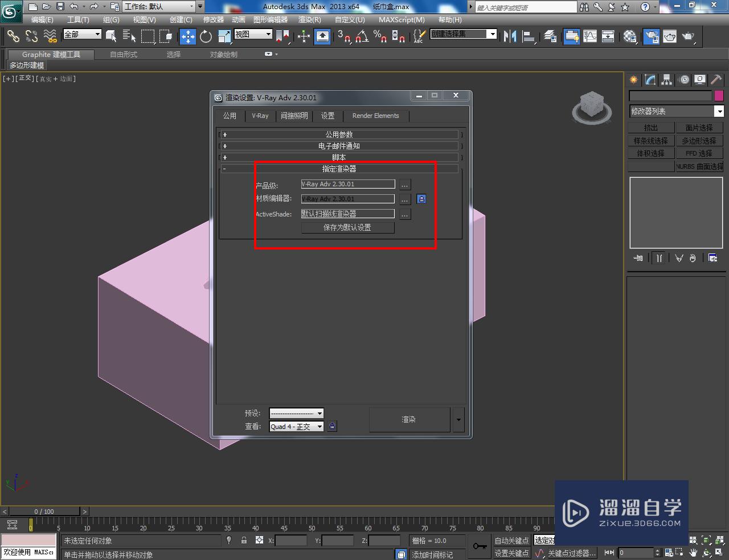Viewport: 729px width, 560px height.
Task: Activate Select and Rotate tool
Action: coord(206,36)
